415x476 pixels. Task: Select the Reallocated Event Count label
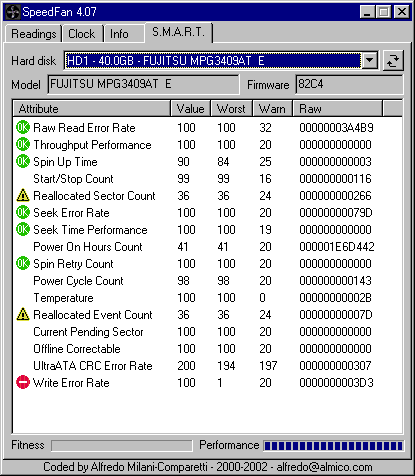click(93, 315)
